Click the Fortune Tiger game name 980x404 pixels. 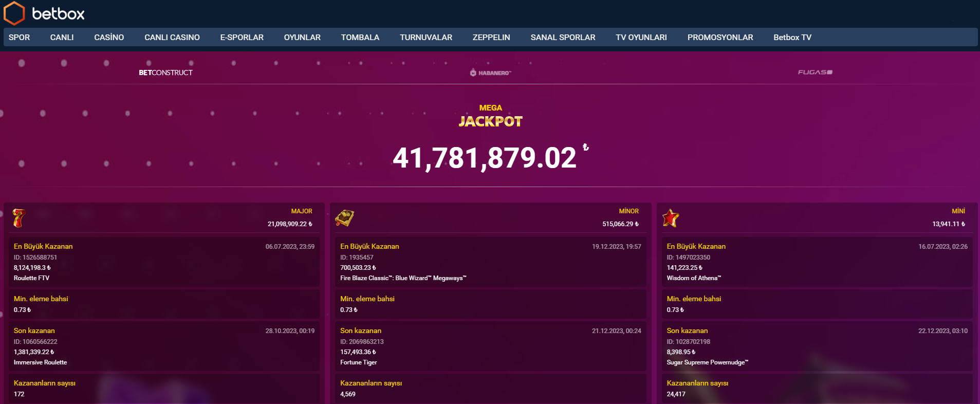coord(358,362)
